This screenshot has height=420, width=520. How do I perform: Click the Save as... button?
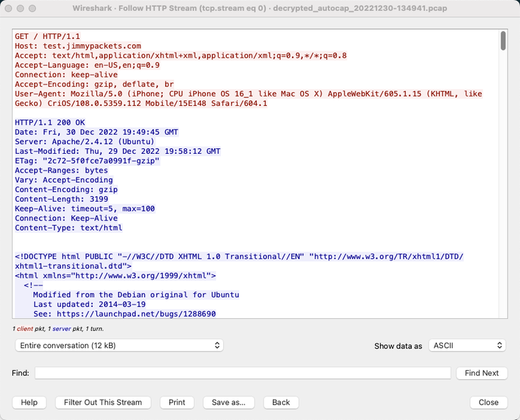pos(229,403)
